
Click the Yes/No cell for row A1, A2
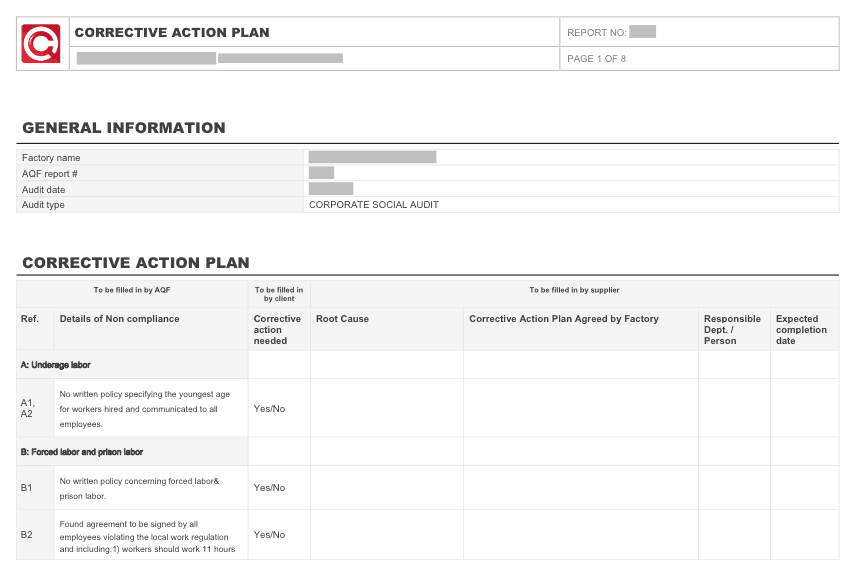pos(269,408)
